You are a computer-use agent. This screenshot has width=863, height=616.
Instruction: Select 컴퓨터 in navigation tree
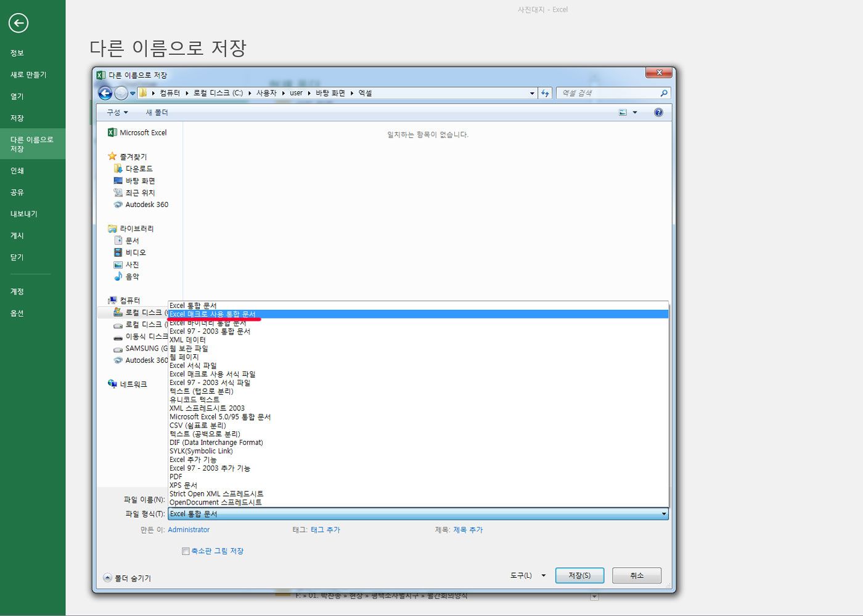point(124,301)
